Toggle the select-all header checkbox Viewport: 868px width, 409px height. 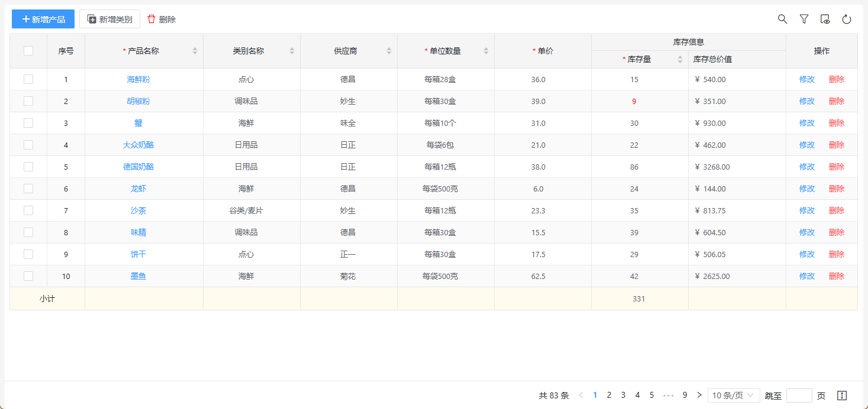[x=28, y=51]
